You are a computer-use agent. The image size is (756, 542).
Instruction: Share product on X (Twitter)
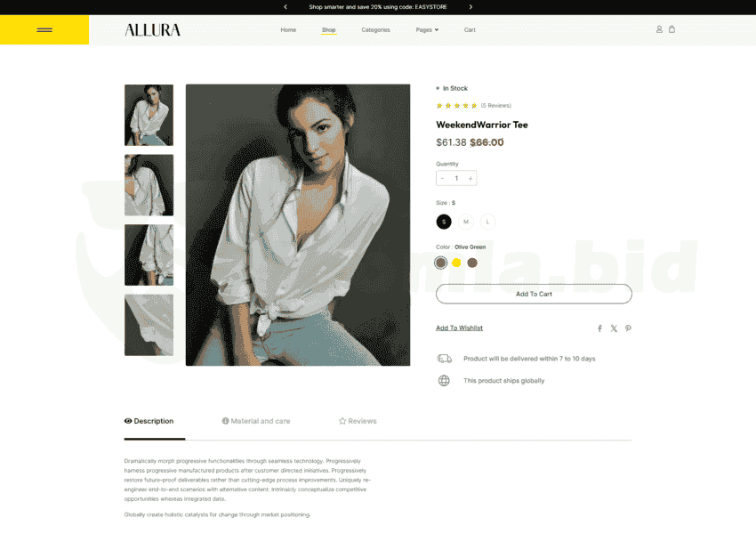point(614,328)
